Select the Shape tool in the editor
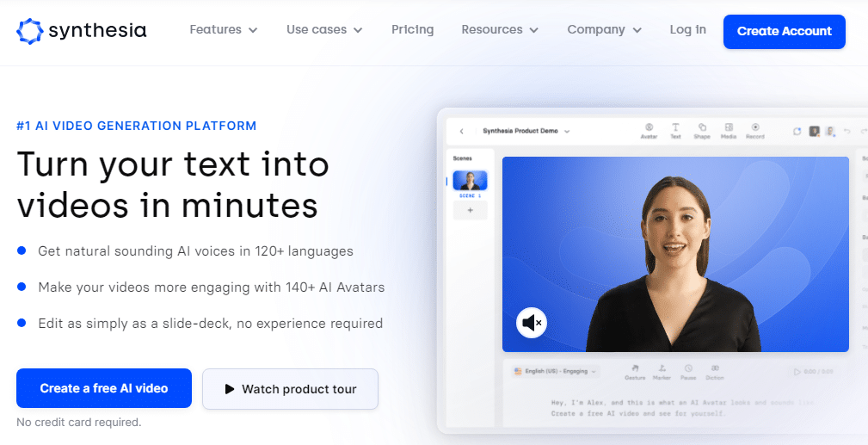Image resolution: width=868 pixels, height=445 pixels. pos(702,130)
